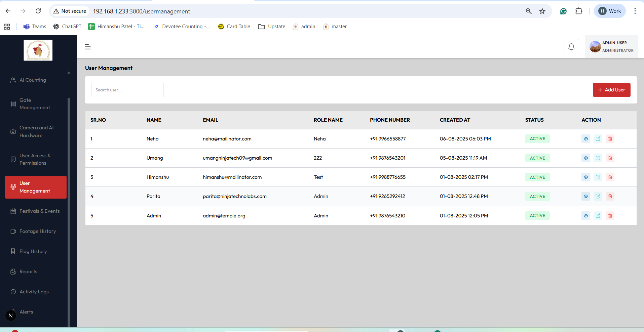Viewport: 644px width, 332px height.
Task: Open the Card Table bookmark
Action: [x=234, y=27]
